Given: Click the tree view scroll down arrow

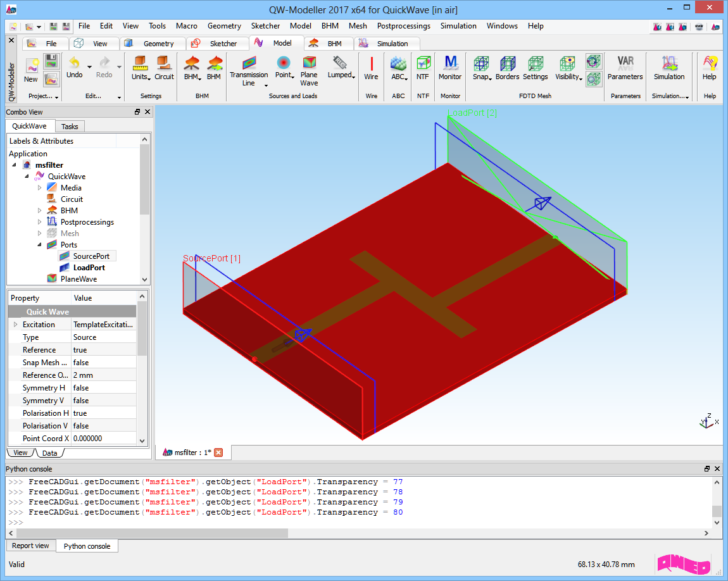Looking at the screenshot, I should (144, 279).
